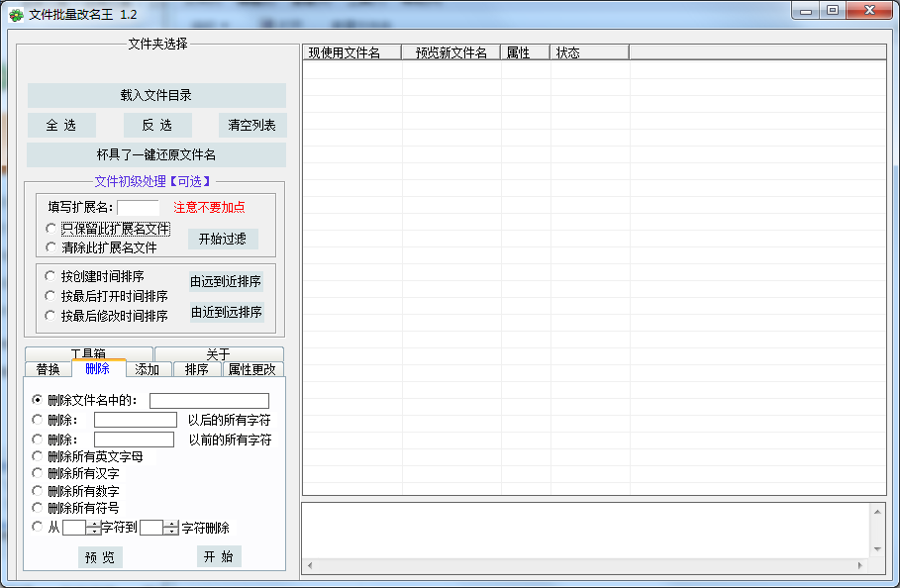Click the app icon in title bar
Image resolution: width=900 pixels, height=588 pixels.
[16, 14]
